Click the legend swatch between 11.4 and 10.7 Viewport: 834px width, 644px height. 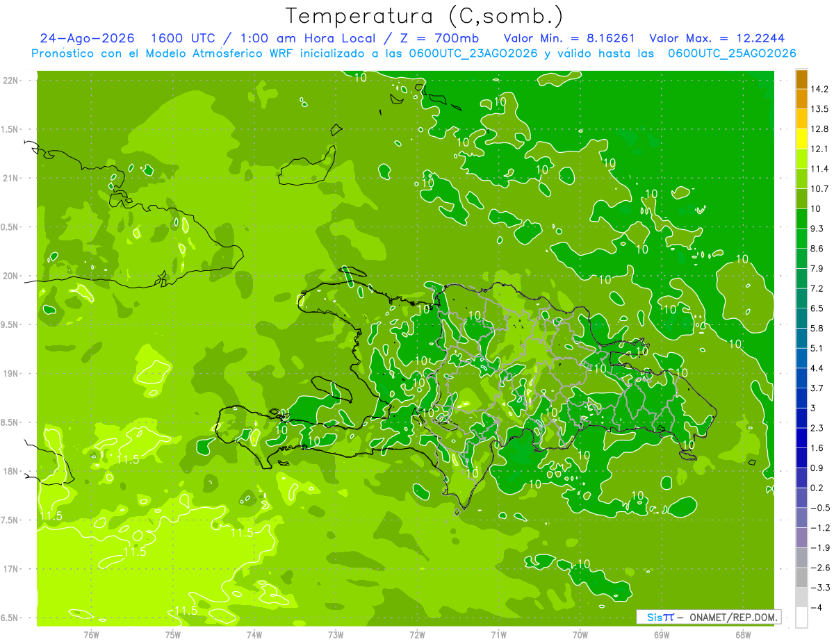click(x=801, y=179)
